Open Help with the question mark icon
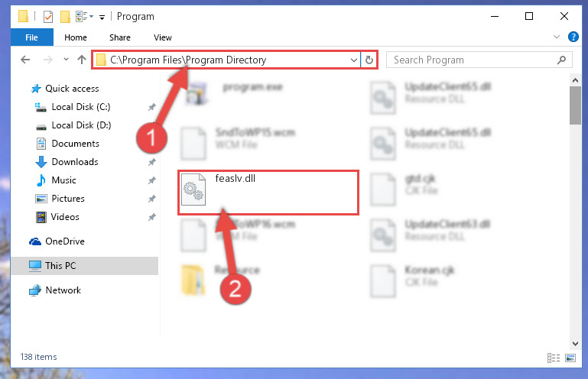 pos(573,37)
